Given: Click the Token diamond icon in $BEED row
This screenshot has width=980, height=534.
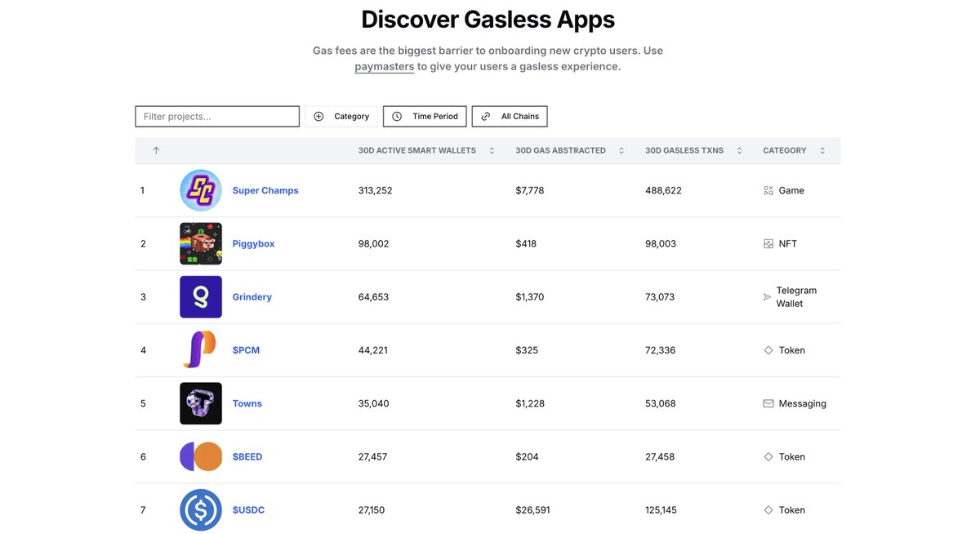Looking at the screenshot, I should pos(768,456).
